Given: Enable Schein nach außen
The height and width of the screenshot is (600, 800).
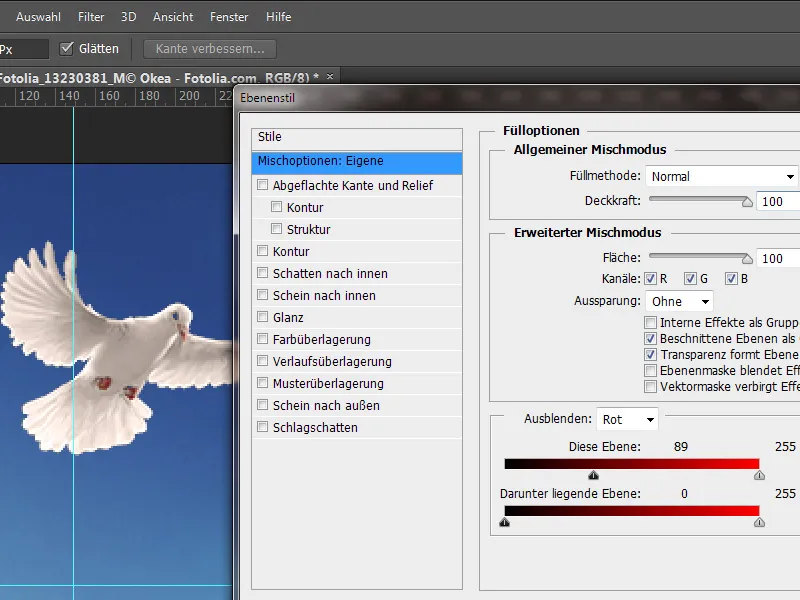Looking at the screenshot, I should 262,404.
